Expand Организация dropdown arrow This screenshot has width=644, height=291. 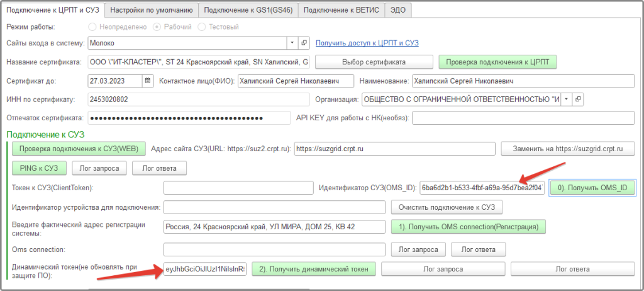pos(567,99)
